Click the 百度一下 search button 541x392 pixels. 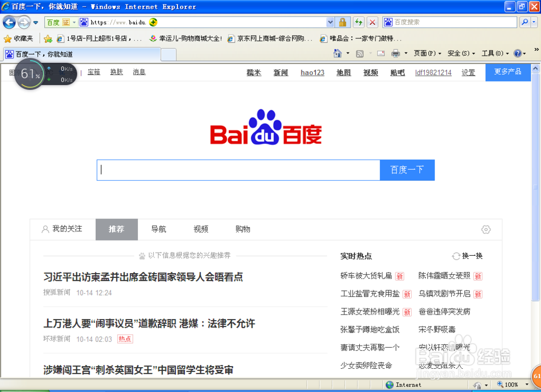pyautogui.click(x=407, y=170)
